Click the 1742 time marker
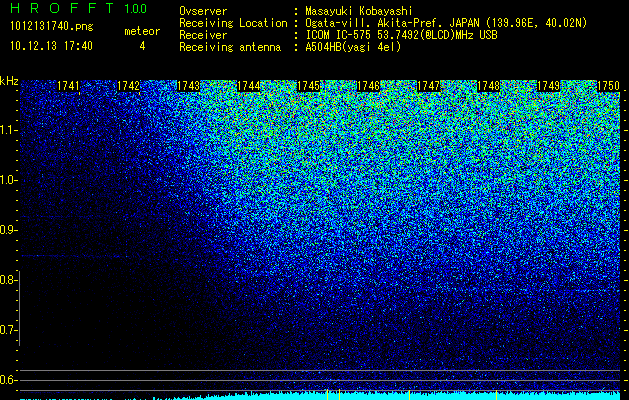The width and height of the screenshot is (629, 400). point(128,86)
